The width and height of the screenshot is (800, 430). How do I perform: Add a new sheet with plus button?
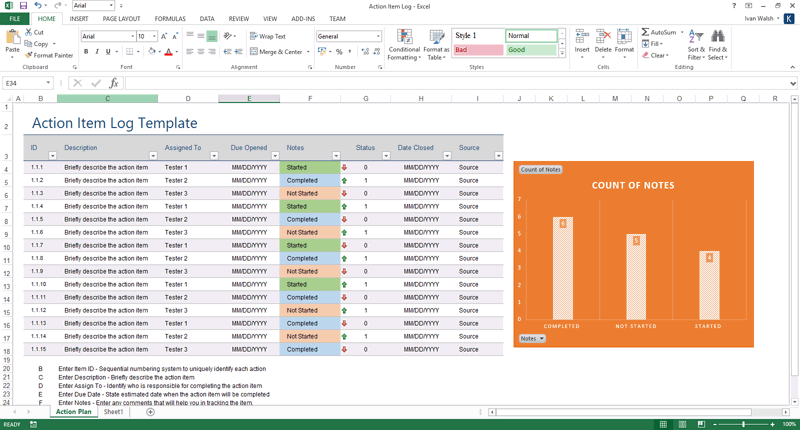click(x=151, y=412)
